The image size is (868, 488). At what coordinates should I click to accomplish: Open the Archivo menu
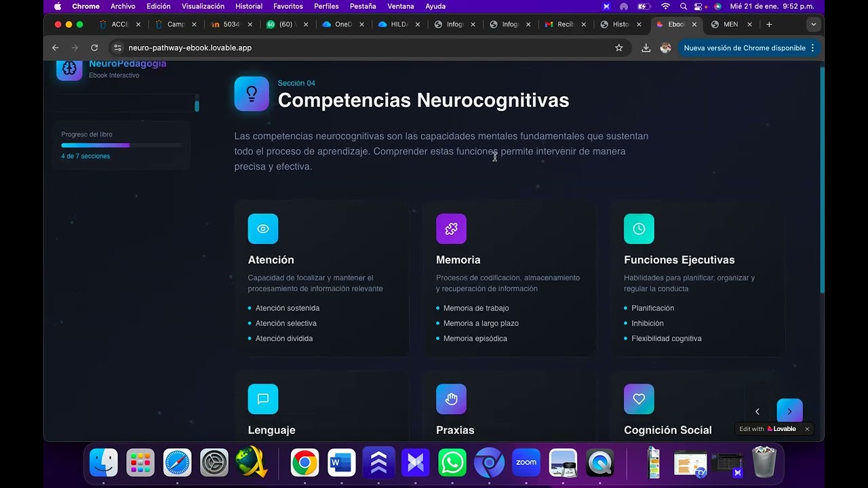[x=123, y=6]
